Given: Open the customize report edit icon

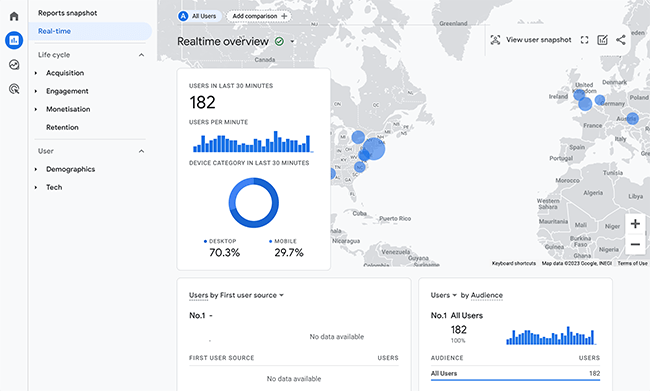Looking at the screenshot, I should (x=602, y=40).
